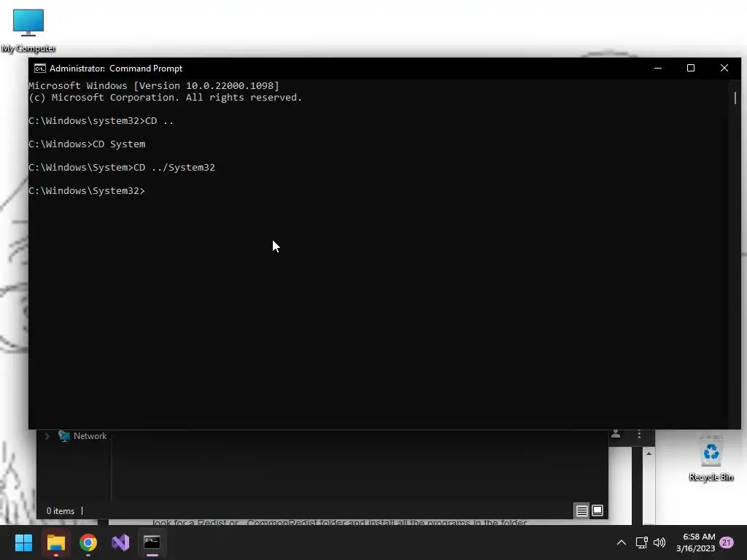747x560 pixels.
Task: Open the browser three-dot menu
Action: (639, 435)
